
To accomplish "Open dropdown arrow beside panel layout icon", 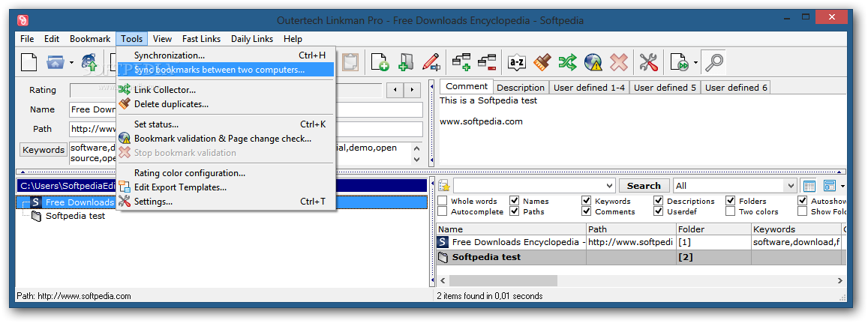I will pos(842,186).
